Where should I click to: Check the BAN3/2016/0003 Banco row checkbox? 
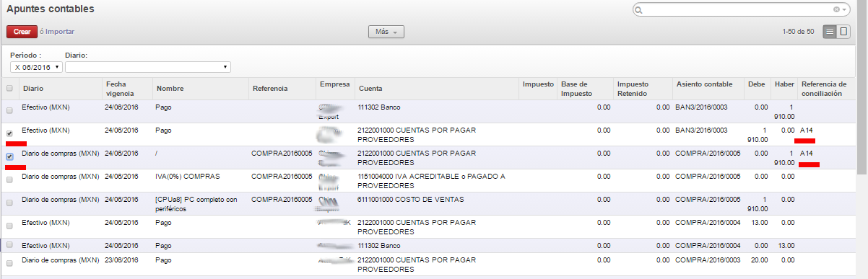9,111
